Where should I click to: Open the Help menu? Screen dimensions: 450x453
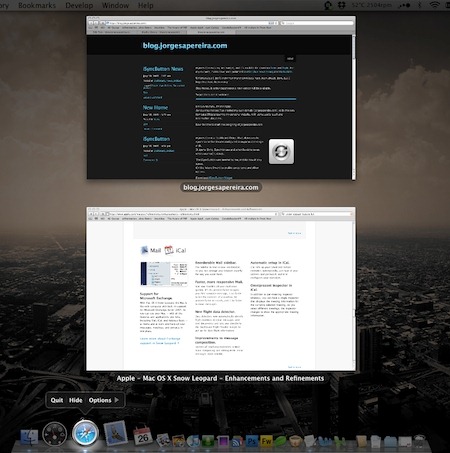146,5
